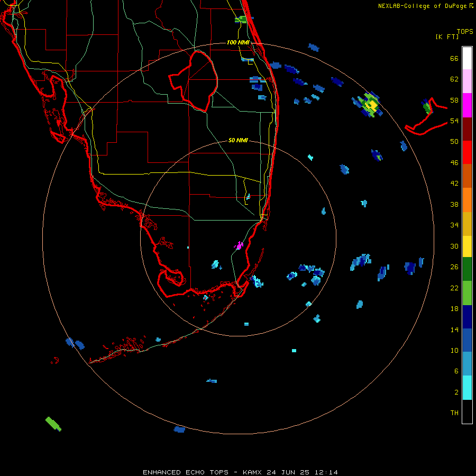The image size is (476, 476).
Task: Select the dark green legend swatch
Action: point(467,269)
